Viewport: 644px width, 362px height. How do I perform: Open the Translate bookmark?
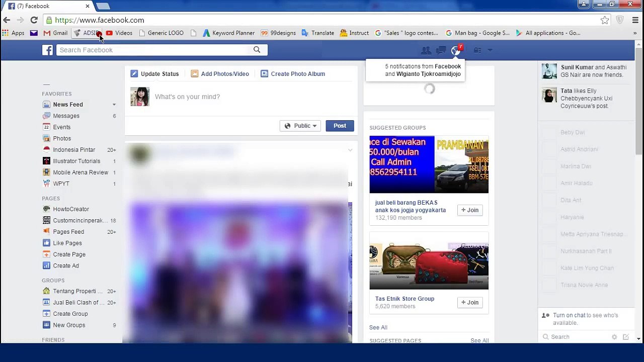click(x=318, y=33)
